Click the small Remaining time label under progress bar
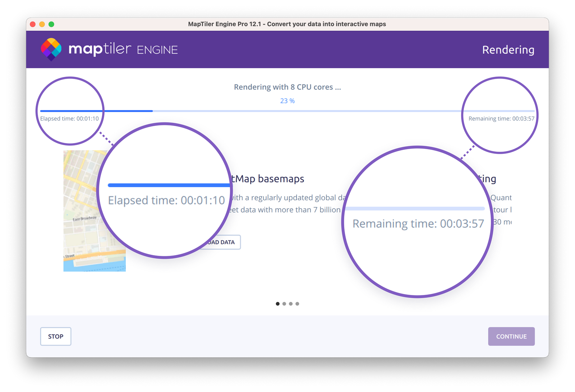 point(501,119)
